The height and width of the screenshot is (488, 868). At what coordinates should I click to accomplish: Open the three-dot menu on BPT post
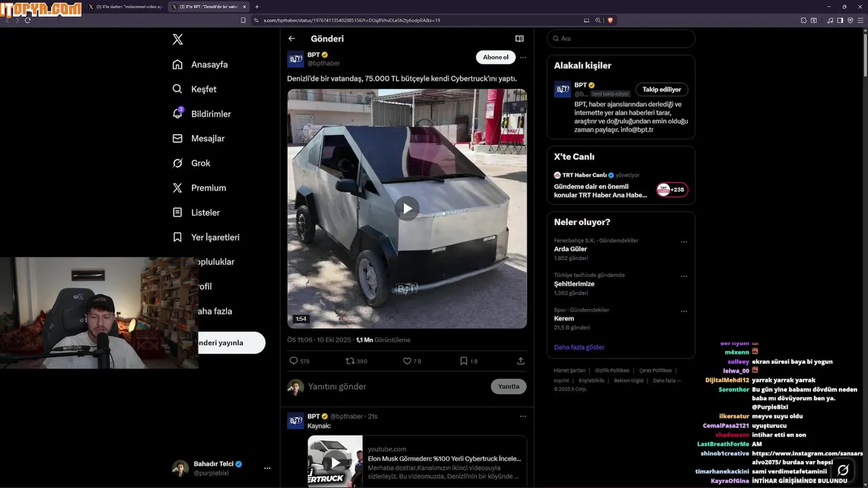(x=523, y=58)
